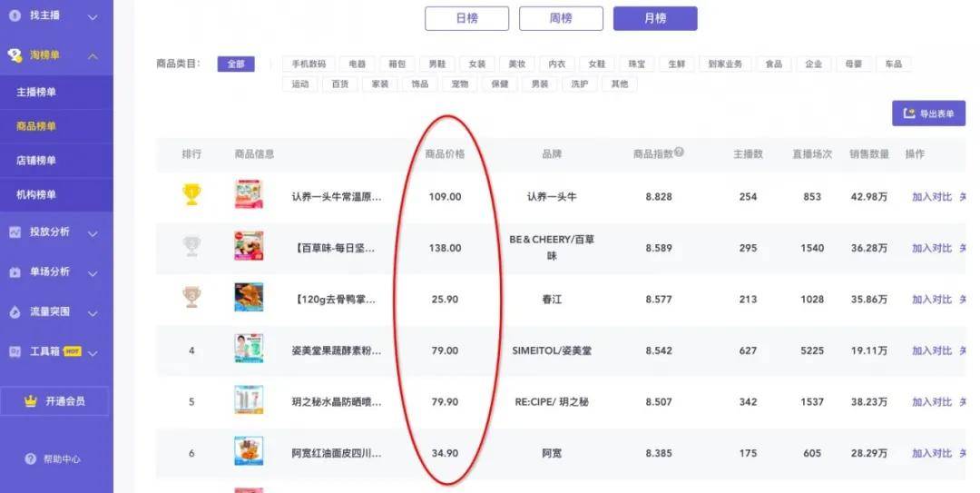Filter by 宠物 category

459,84
